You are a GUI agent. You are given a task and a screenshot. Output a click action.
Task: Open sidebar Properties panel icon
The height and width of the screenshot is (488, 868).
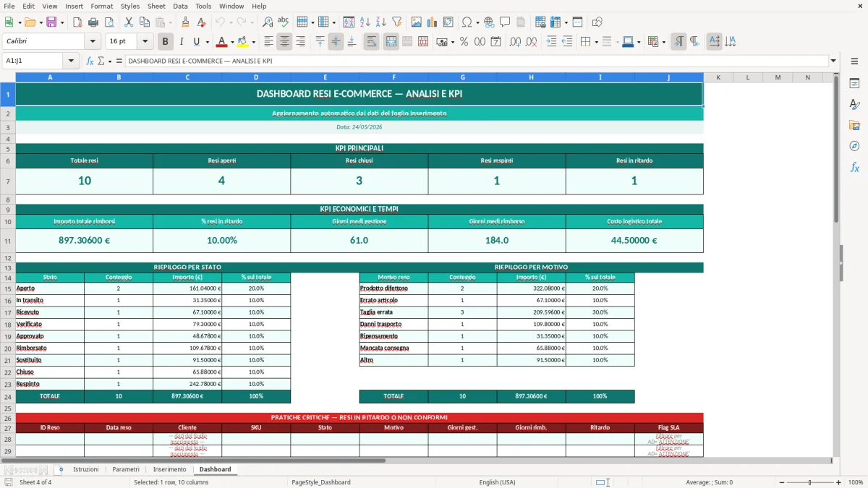pyautogui.click(x=854, y=84)
